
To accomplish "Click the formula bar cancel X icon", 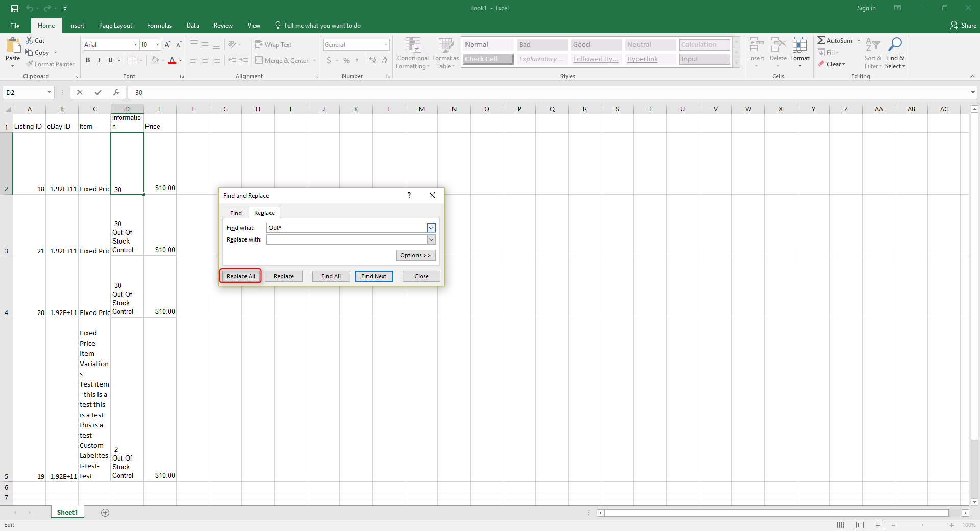I will click(79, 92).
